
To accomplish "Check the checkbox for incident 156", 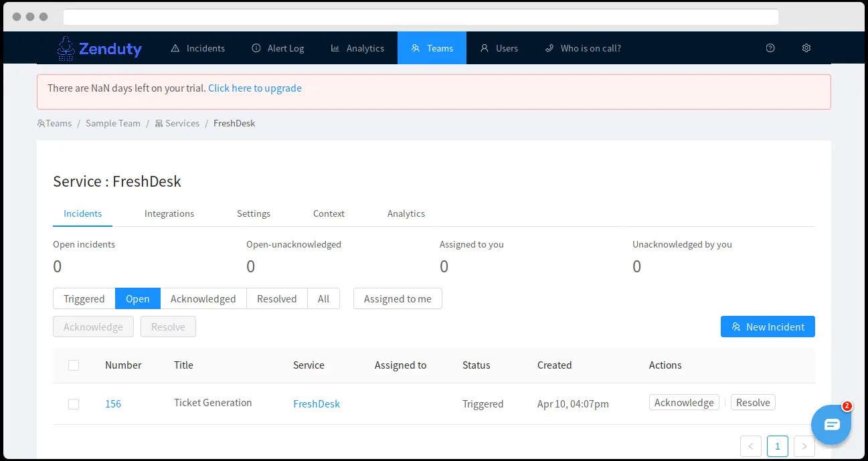I will [x=74, y=404].
